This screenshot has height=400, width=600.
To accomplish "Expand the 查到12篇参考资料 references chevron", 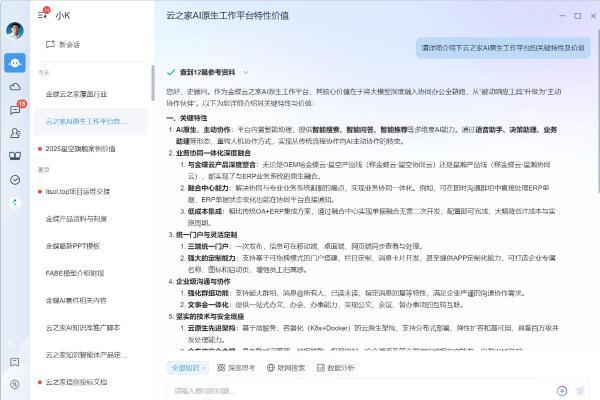I will (245, 72).
